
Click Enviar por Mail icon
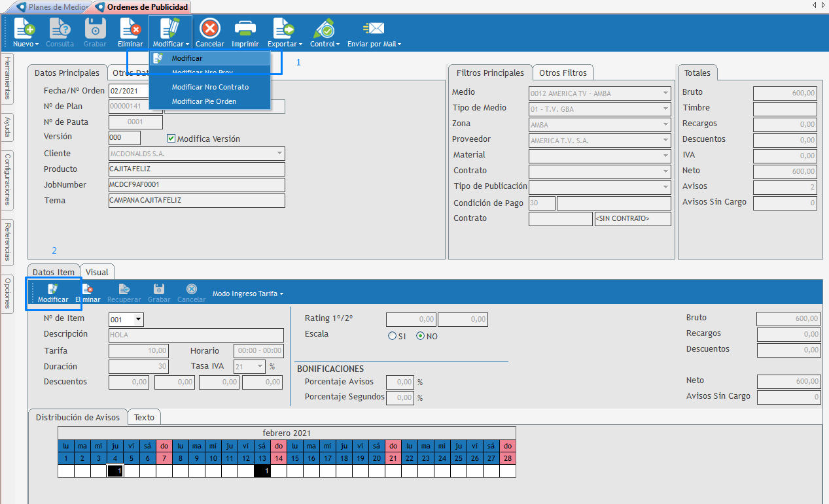(374, 29)
